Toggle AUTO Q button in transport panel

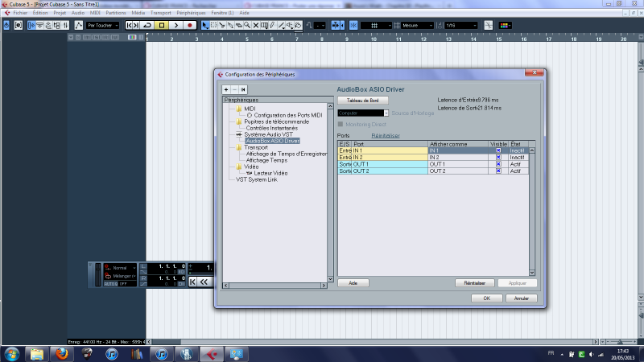tap(111, 284)
